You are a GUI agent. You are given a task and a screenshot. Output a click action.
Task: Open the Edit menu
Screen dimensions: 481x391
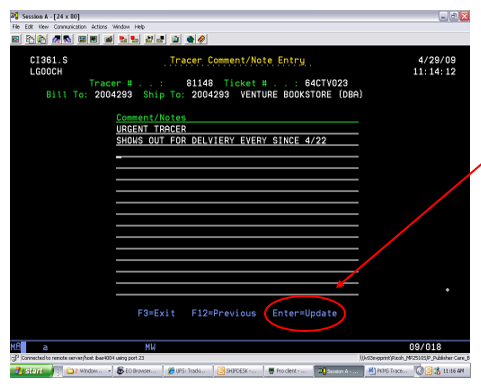[x=29, y=27]
